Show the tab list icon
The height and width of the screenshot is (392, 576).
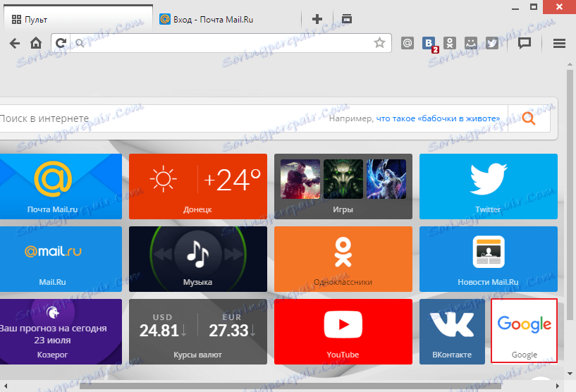point(346,19)
